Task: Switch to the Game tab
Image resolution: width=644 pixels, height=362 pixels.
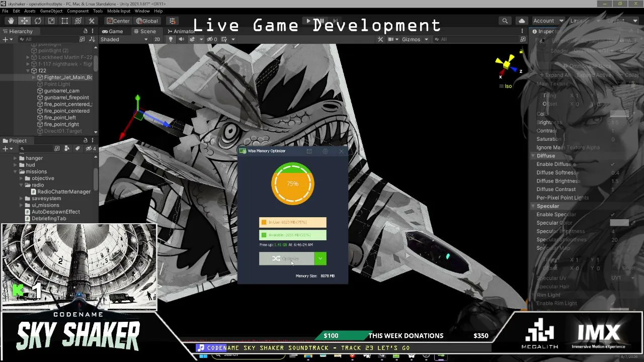Action: 112,31
